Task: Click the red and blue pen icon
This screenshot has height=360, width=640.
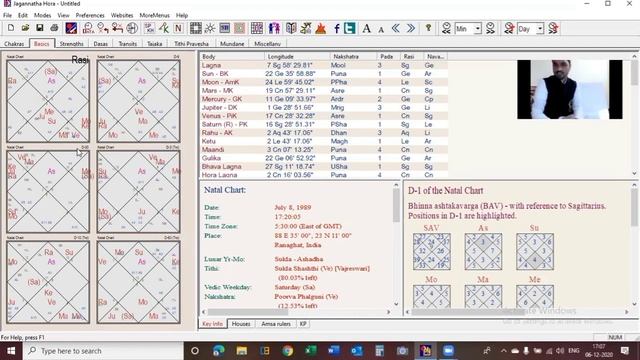Action: click(x=71, y=28)
